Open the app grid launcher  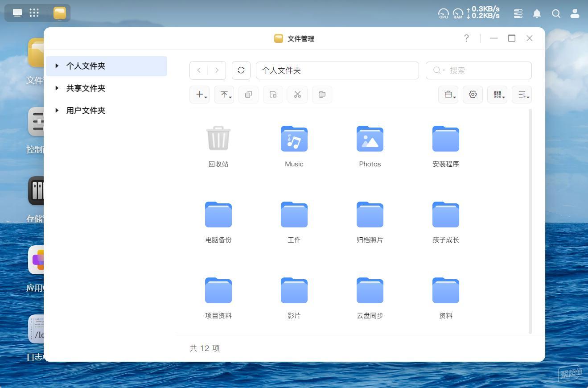coord(34,13)
